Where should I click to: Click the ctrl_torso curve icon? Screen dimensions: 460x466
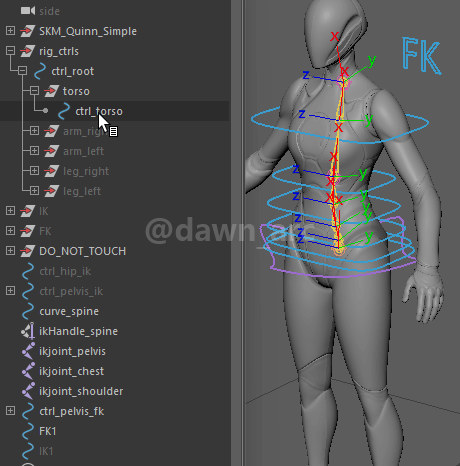click(x=64, y=111)
